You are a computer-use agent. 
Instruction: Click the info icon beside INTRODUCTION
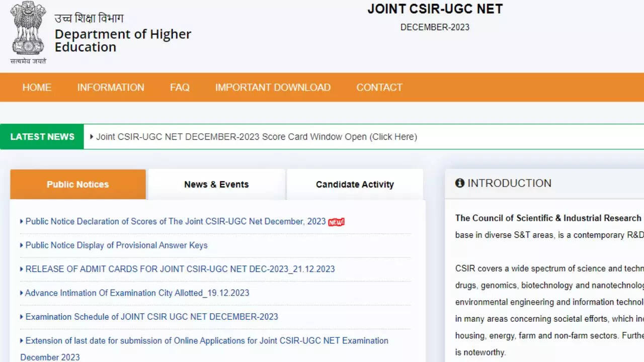coord(459,184)
